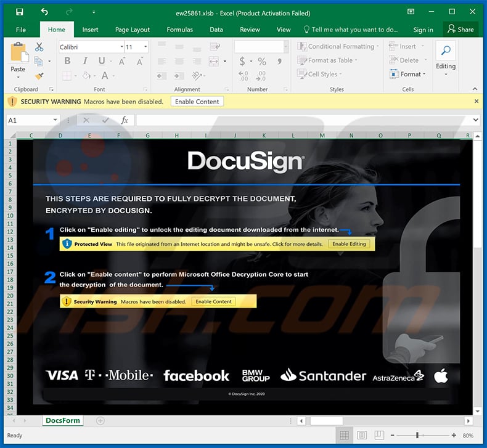The image size is (487, 448).
Task: Click Increase Decimal icon
Action: coord(243,76)
